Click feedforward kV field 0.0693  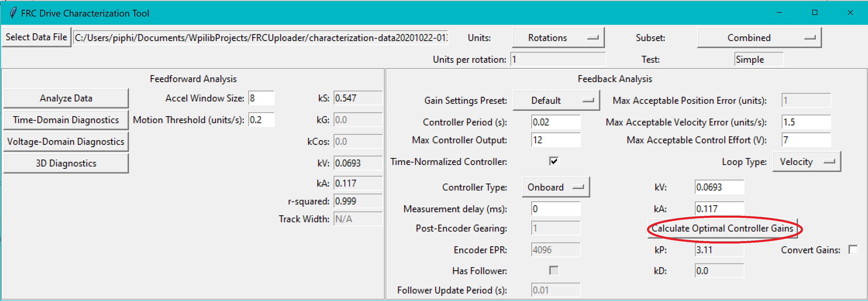(358, 163)
